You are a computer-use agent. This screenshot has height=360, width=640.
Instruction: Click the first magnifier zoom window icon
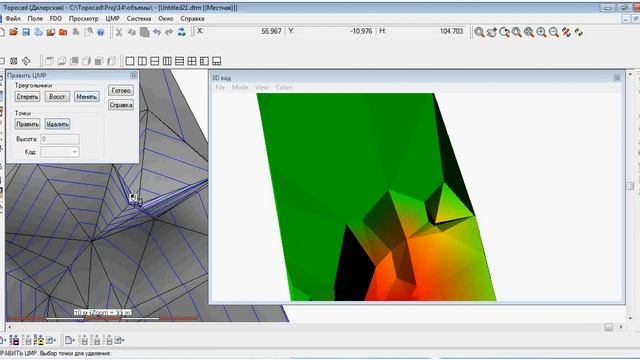tap(479, 32)
